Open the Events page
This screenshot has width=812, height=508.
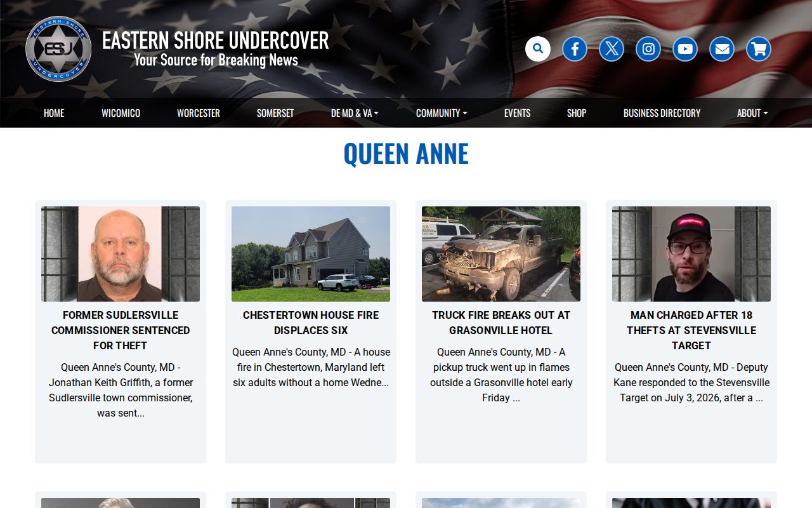pyautogui.click(x=517, y=113)
